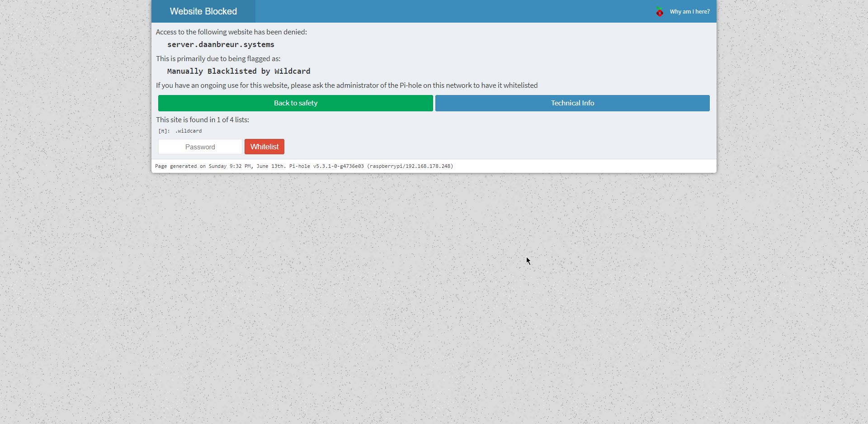Click the raspberry icon beside 'Why am I here?'
868x424 pixels.
(x=660, y=12)
